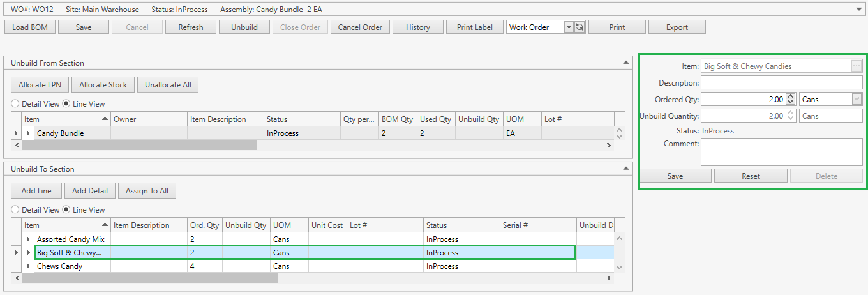Expand the Chews Candy row
The width and height of the screenshot is (868, 295).
[x=29, y=266]
